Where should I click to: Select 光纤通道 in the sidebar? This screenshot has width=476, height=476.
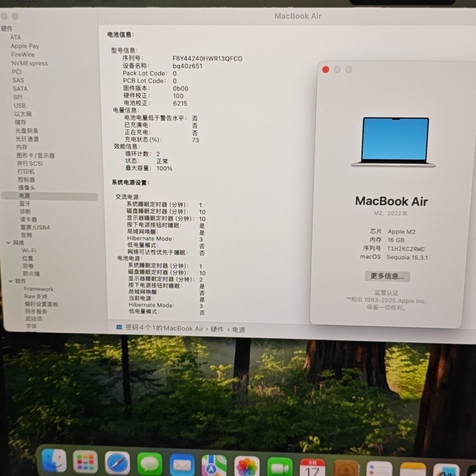[x=28, y=139]
